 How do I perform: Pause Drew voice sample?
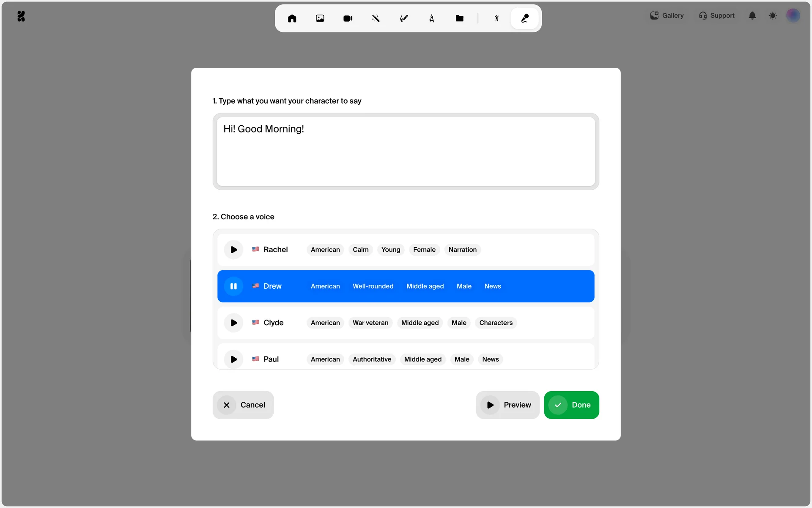tap(233, 286)
